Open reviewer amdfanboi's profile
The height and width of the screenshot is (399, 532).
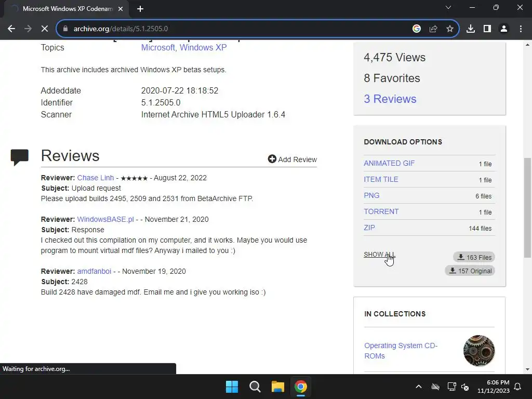tap(94, 271)
